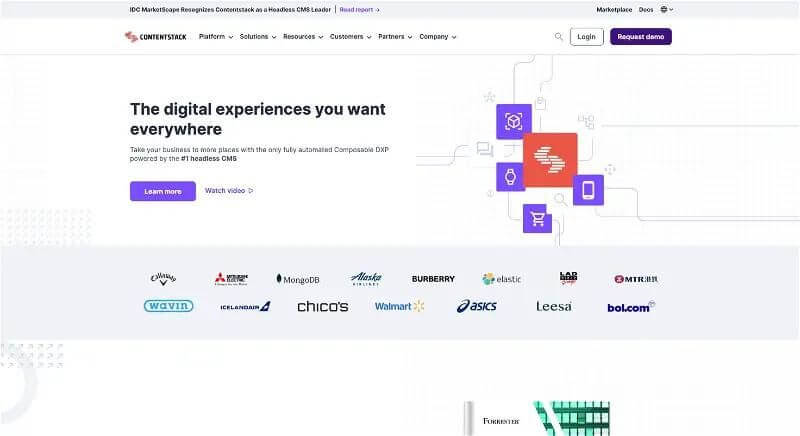Click the 3D cube scan icon tile

click(514, 121)
